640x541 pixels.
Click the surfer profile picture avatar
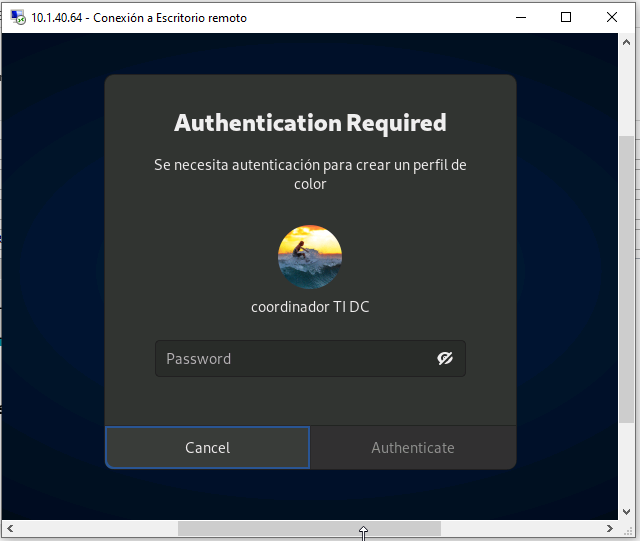310,257
